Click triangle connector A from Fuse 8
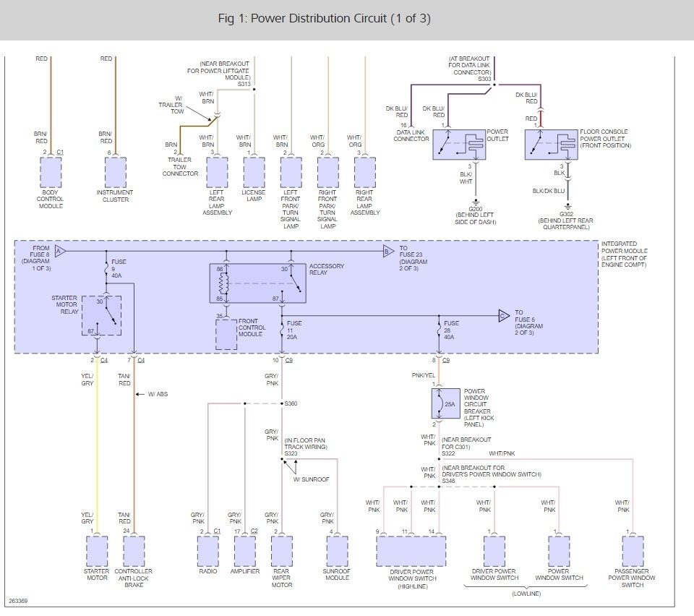694x616 pixels. coord(61,252)
